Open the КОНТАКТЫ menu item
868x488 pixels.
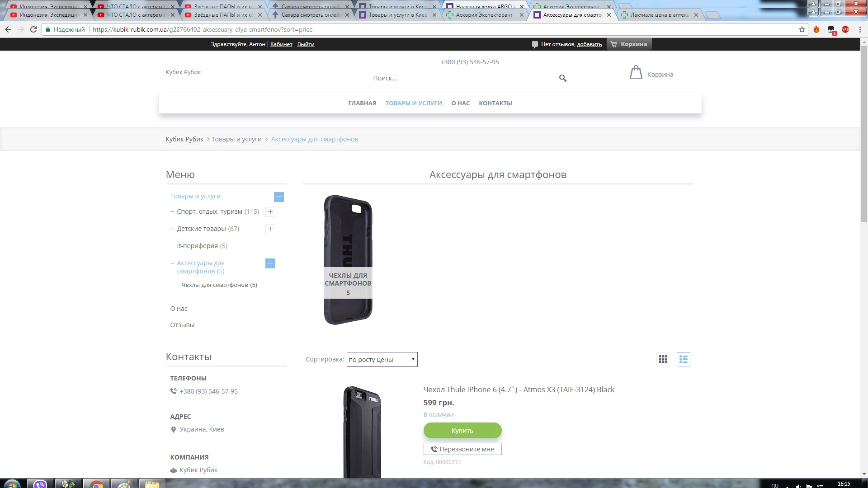[x=495, y=103]
